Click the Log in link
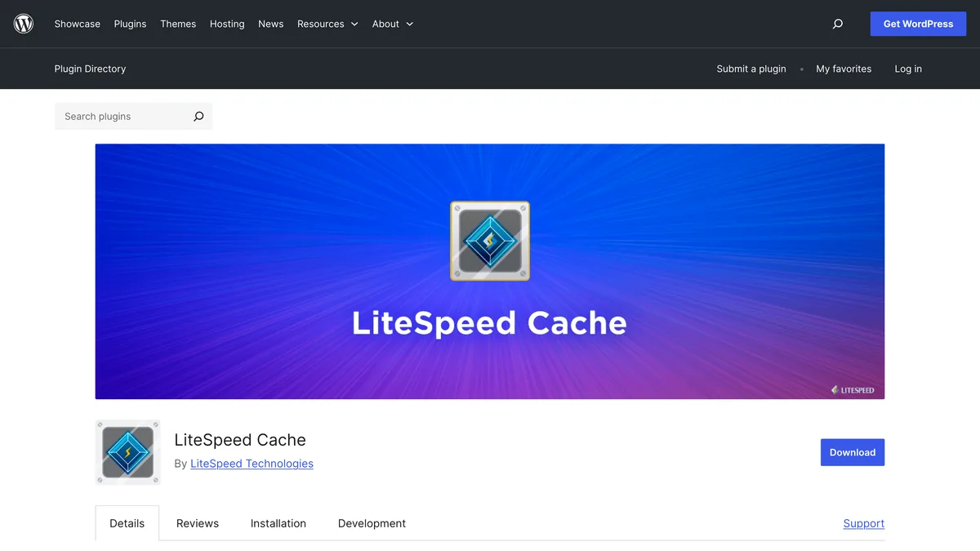The width and height of the screenshot is (980, 551). tap(908, 69)
